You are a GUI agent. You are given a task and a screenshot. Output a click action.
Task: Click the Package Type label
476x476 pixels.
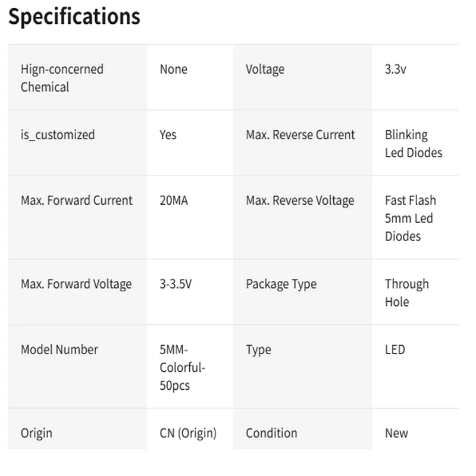tap(281, 284)
